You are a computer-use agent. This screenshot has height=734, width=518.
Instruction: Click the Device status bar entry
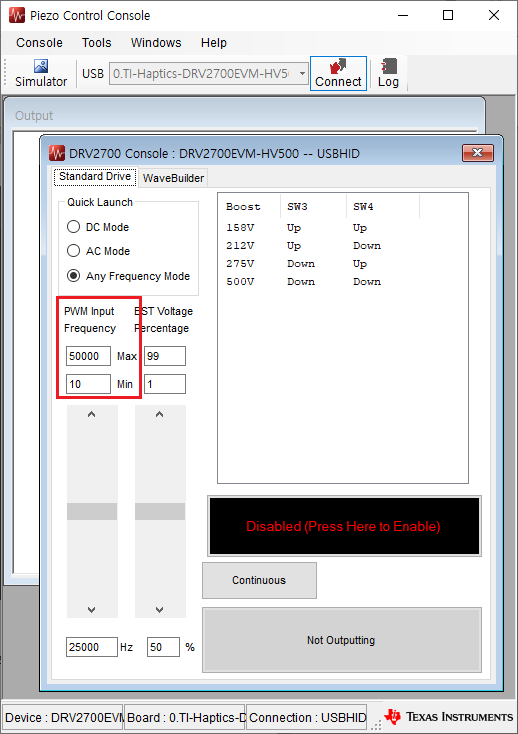[63, 718]
